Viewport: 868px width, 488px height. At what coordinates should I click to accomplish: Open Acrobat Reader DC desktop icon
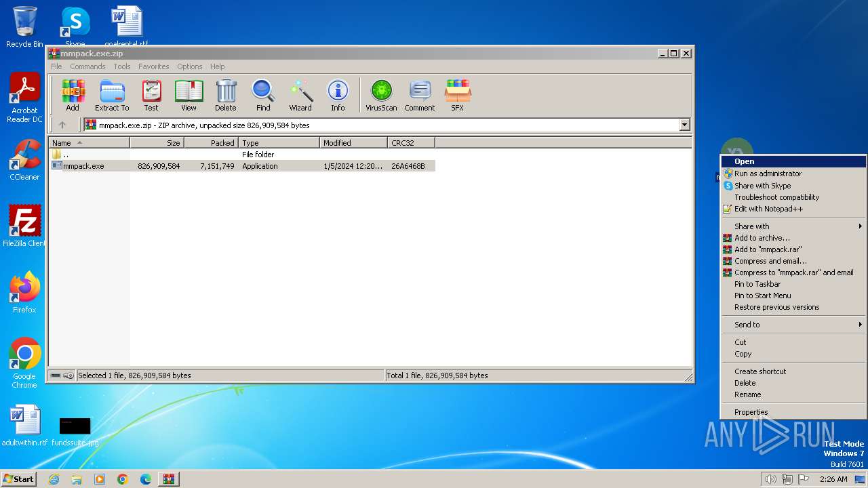pos(24,98)
